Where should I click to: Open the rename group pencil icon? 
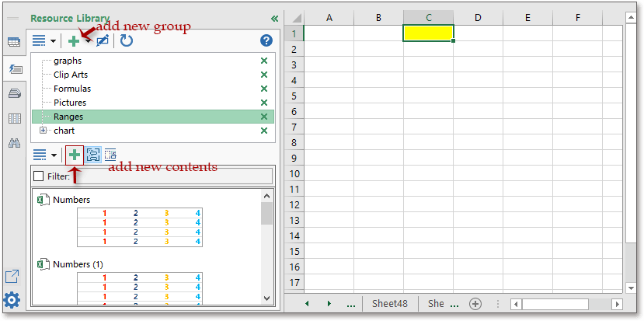[x=103, y=40]
